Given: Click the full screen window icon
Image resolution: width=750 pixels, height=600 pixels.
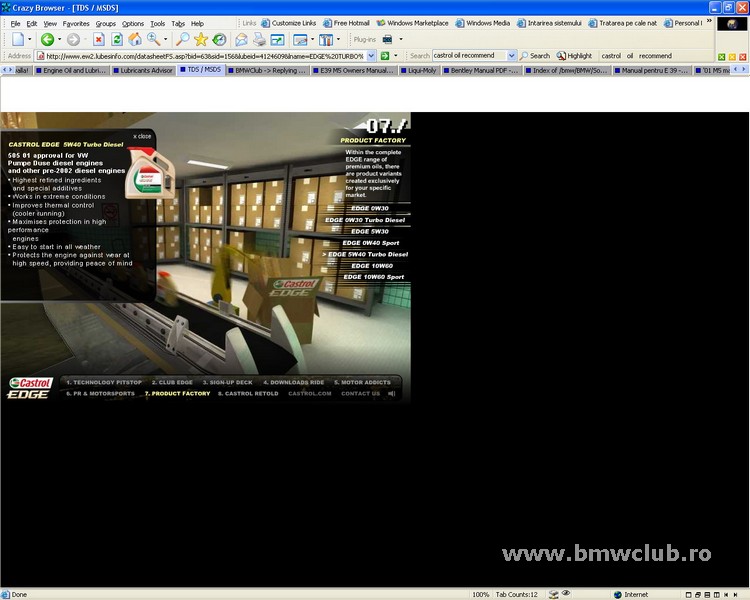Looking at the screenshot, I should click(x=277, y=39).
